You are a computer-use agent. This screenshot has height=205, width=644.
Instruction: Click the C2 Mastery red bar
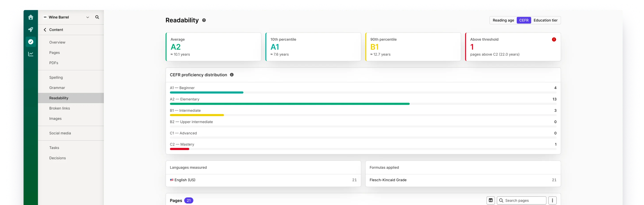click(179, 149)
